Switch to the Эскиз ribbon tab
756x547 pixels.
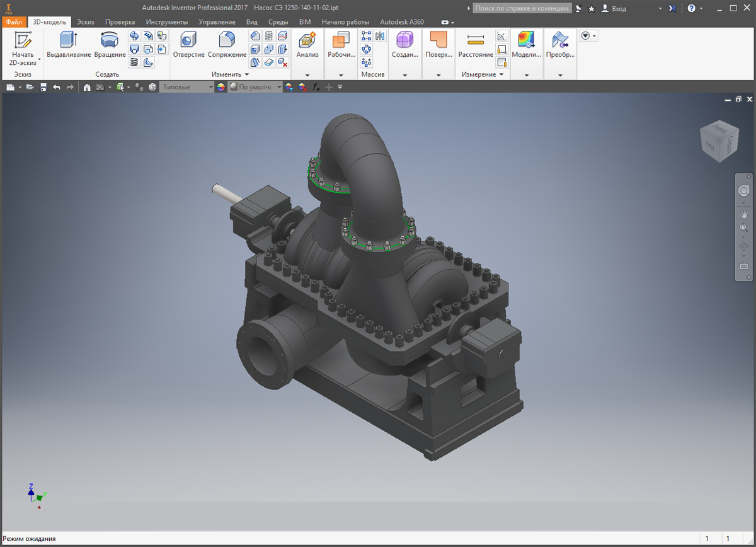(x=85, y=22)
